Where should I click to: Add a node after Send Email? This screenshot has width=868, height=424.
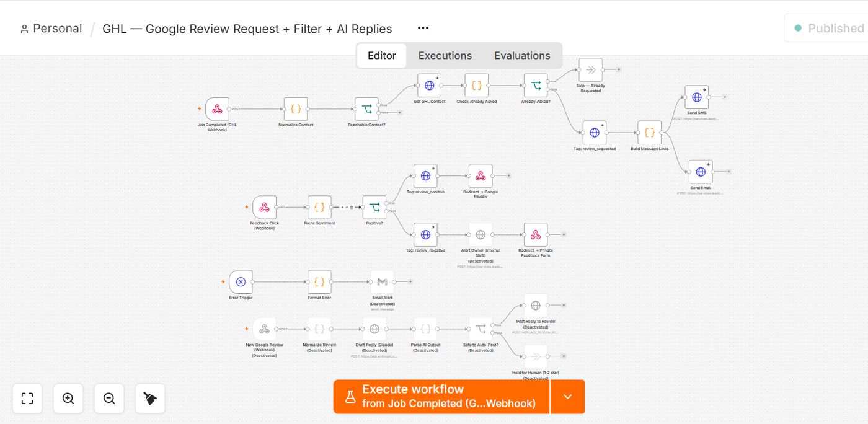point(728,172)
